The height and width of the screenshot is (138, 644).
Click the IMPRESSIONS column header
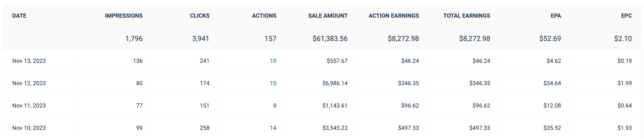123,16
